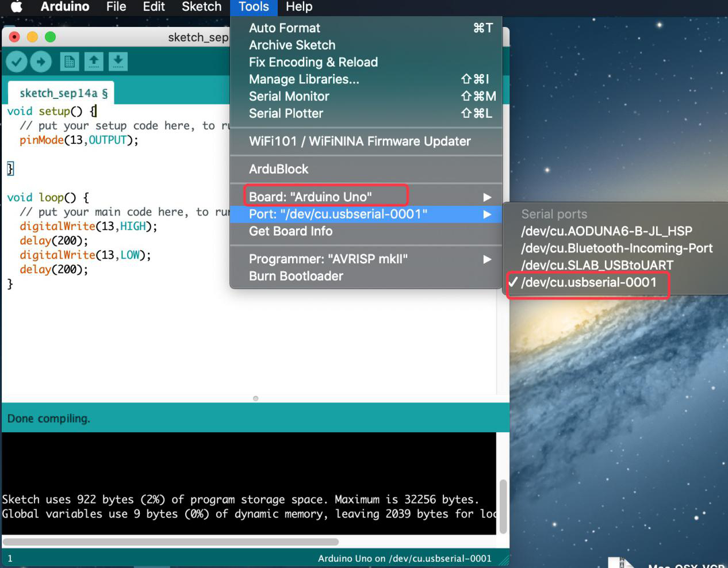This screenshot has height=568, width=728.
Task: Click the console horizontal scrollbar
Action: point(171,542)
